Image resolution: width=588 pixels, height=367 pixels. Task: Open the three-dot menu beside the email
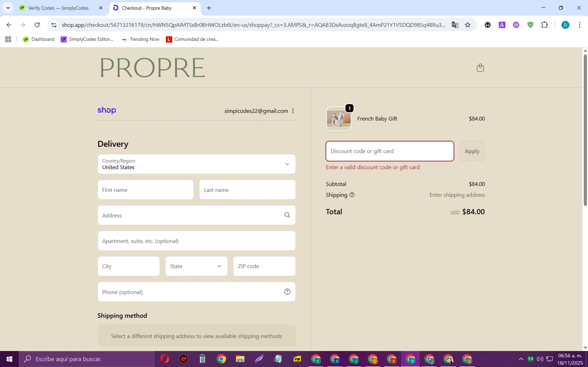[x=293, y=111]
